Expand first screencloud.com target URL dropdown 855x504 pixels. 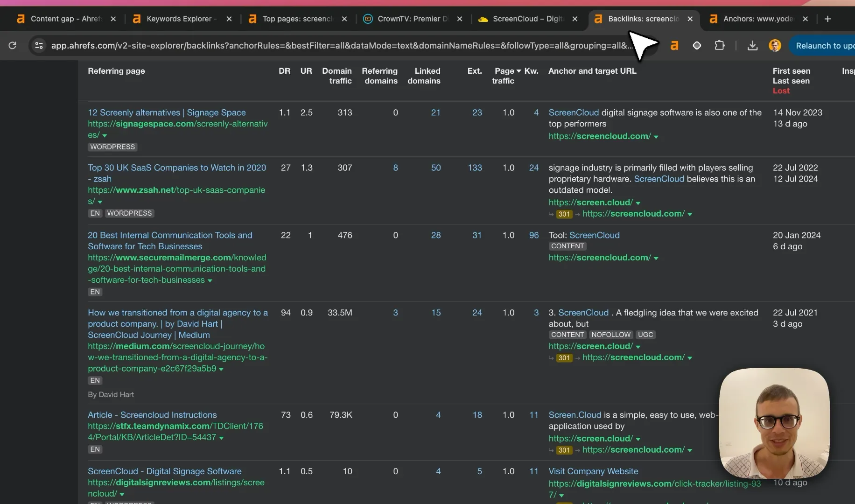[x=656, y=137]
